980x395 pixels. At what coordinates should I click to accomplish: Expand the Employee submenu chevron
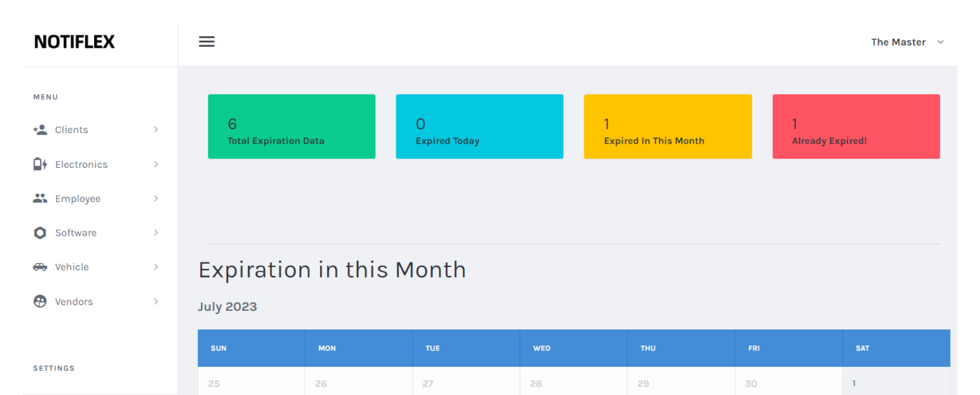(x=156, y=199)
